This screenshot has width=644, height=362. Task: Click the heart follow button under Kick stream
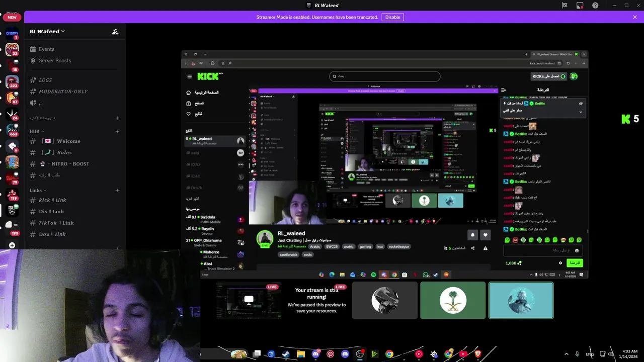click(485, 235)
